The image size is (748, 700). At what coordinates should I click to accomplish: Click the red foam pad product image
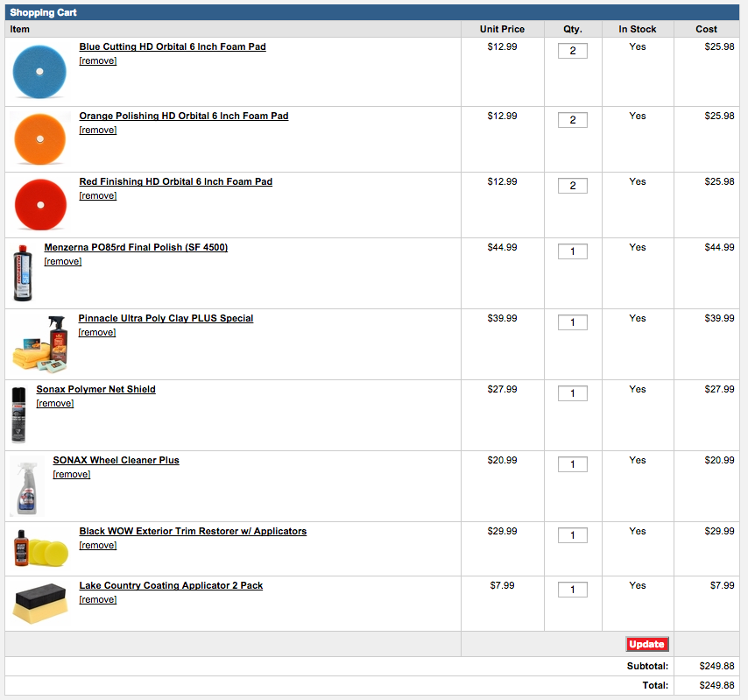pyautogui.click(x=40, y=205)
